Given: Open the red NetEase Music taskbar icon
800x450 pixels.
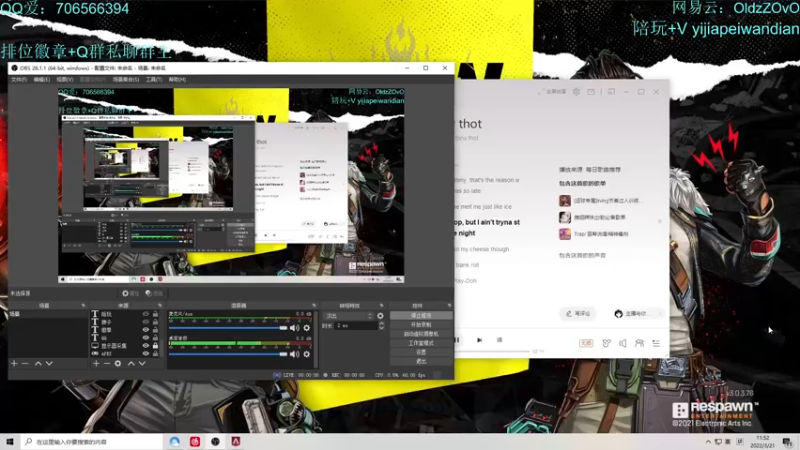Looking at the screenshot, I should (195, 441).
